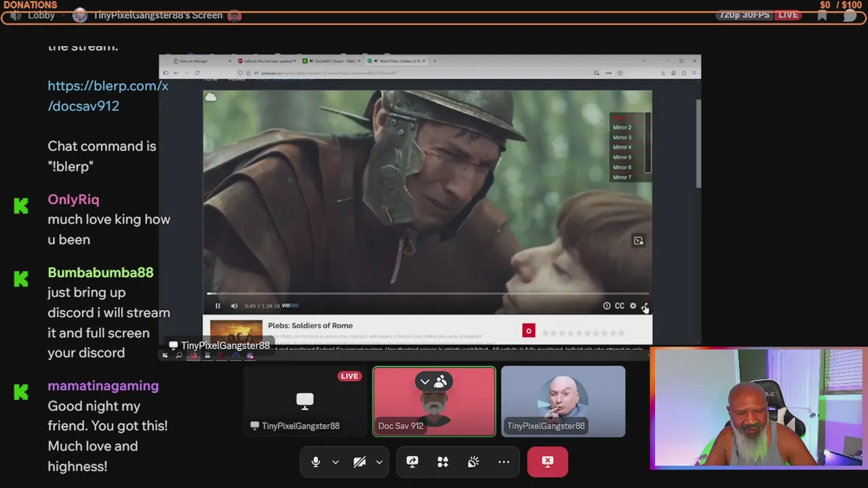Open the activities launcher icon
868x488 pixels.
(x=443, y=462)
